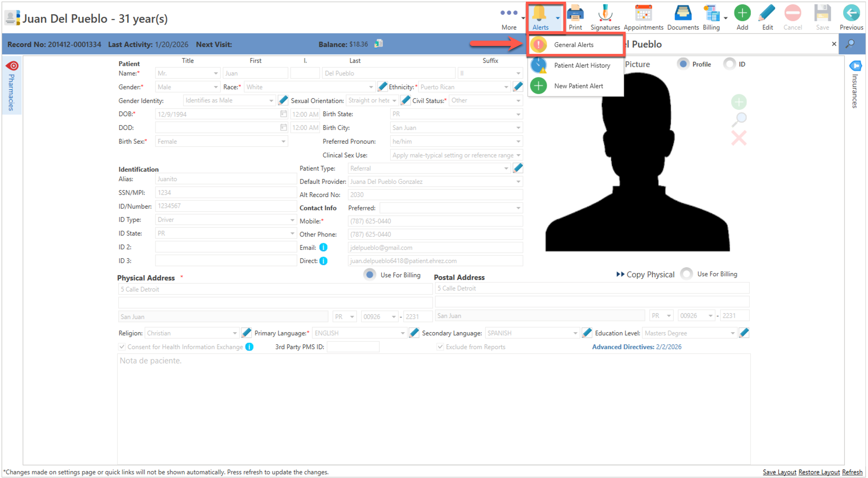This screenshot has width=868, height=478.
Task: Select Use For Billing under Postal Address
Action: pos(686,274)
